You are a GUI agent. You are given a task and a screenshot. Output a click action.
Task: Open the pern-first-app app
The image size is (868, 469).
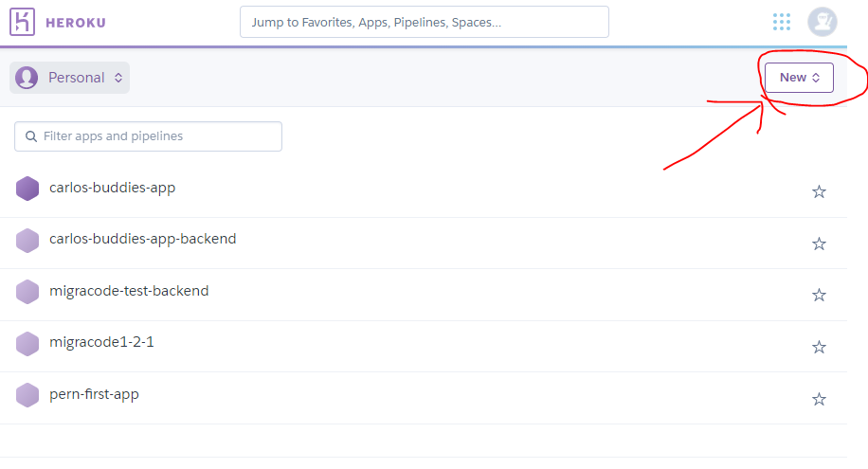click(x=94, y=394)
